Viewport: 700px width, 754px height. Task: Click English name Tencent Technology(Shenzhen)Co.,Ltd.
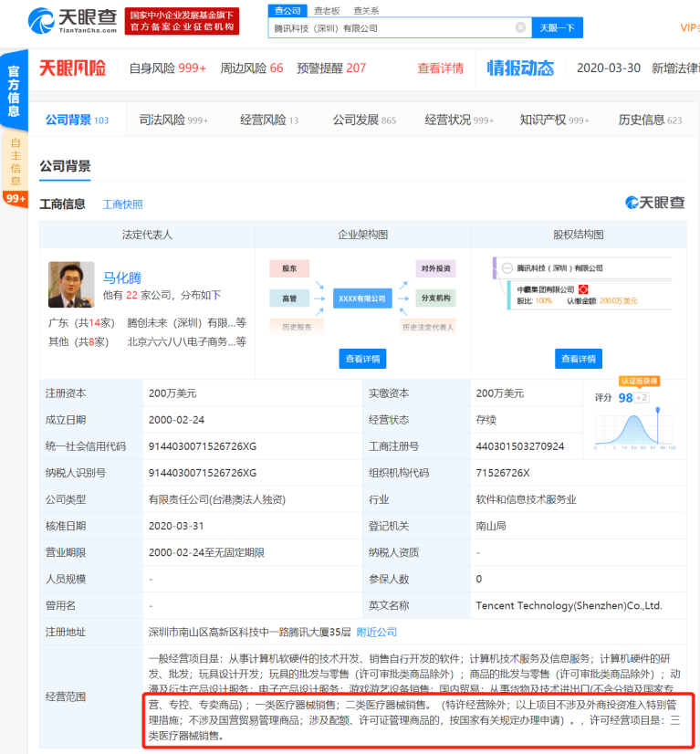[x=569, y=605]
